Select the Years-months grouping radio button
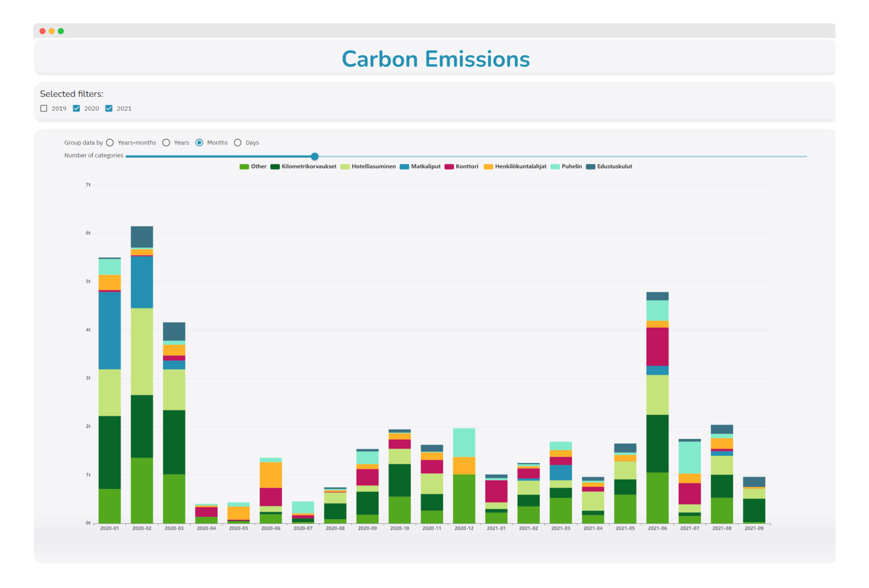The height and width of the screenshot is (588, 869). pos(110,143)
